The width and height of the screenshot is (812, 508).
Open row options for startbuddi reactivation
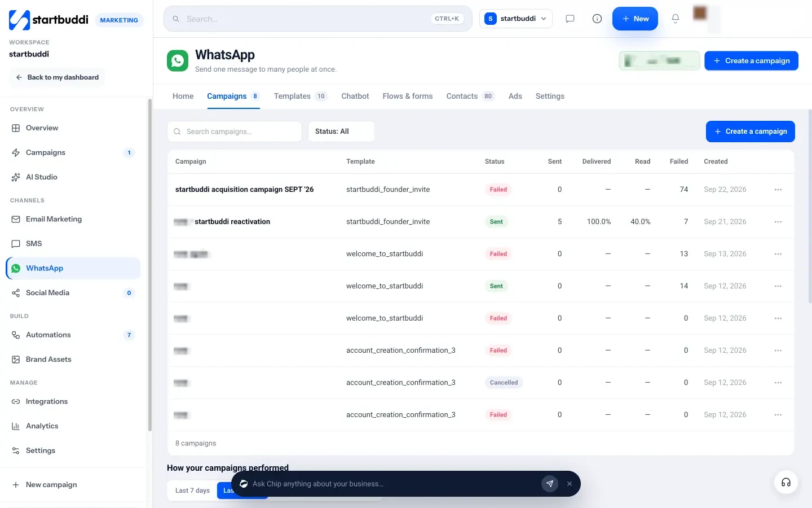778,222
